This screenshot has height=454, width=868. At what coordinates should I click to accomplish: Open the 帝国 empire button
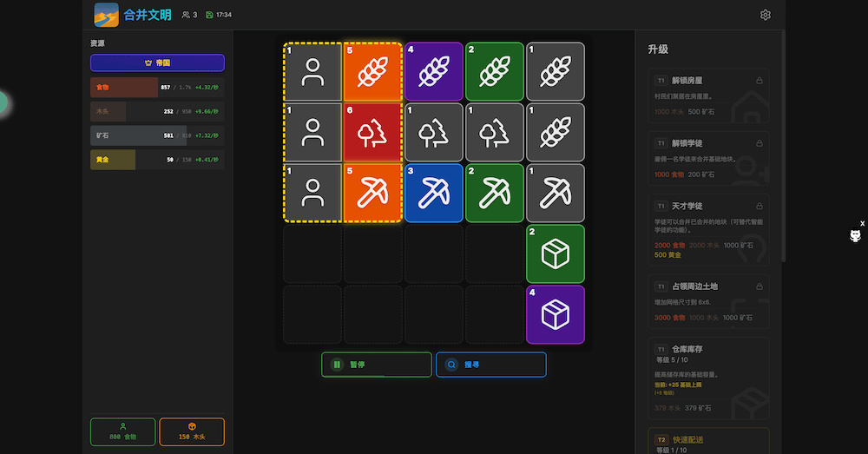point(157,63)
